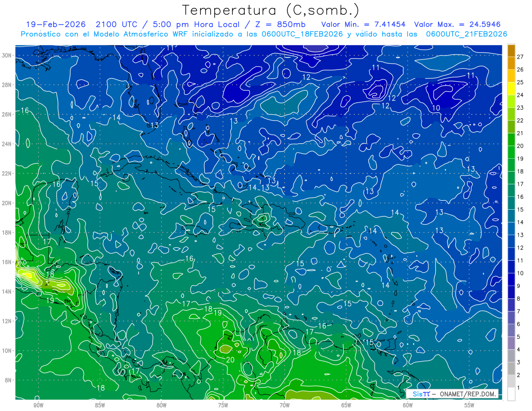Image resolution: width=532 pixels, height=411 pixels.
Task: Click color bar scale label "27"
Action: [520, 57]
